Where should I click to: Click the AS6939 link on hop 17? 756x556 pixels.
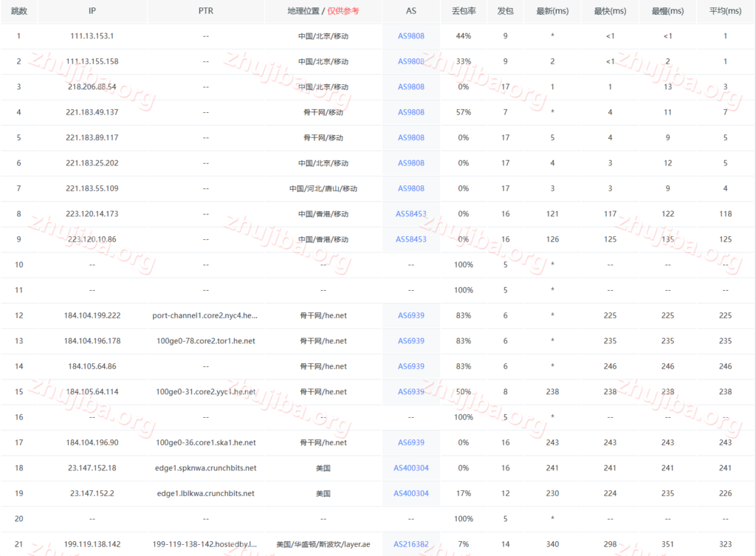pos(410,442)
